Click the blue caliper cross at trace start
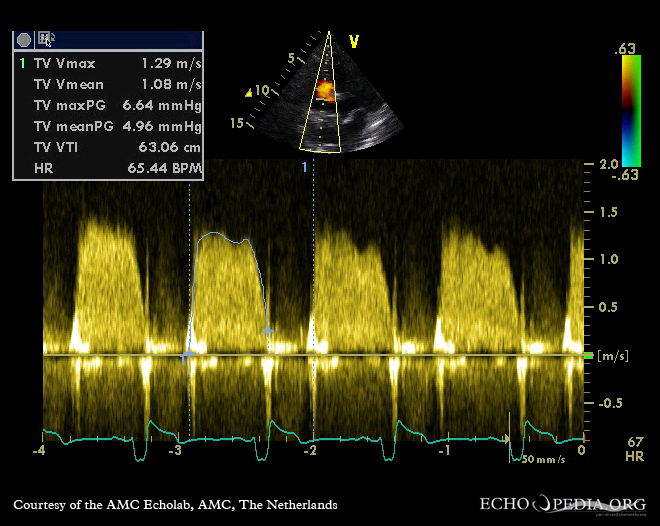This screenshot has width=660, height=526. coord(187,355)
